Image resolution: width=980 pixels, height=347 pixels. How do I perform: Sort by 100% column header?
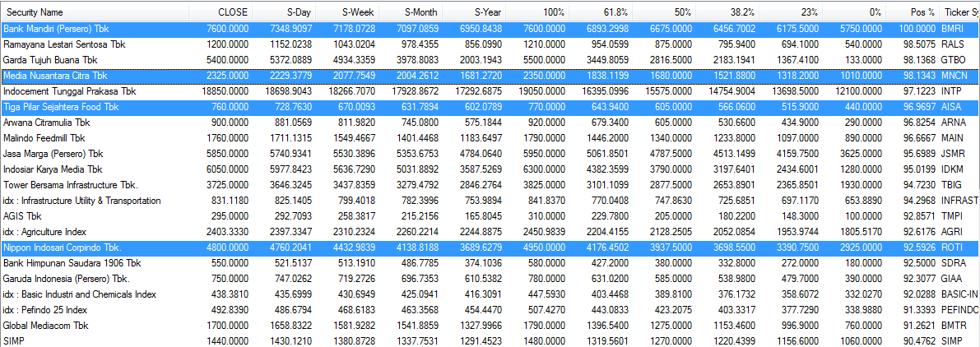537,12
